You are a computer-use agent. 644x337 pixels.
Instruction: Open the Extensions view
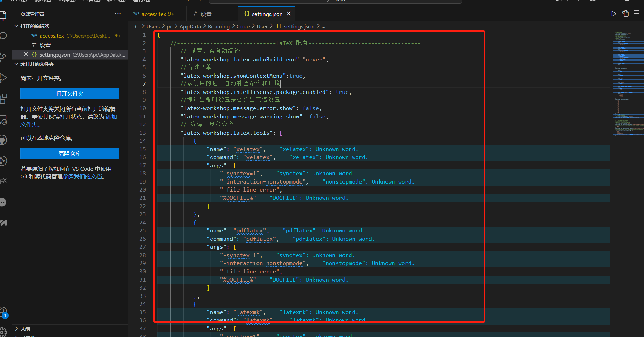pos(3,99)
